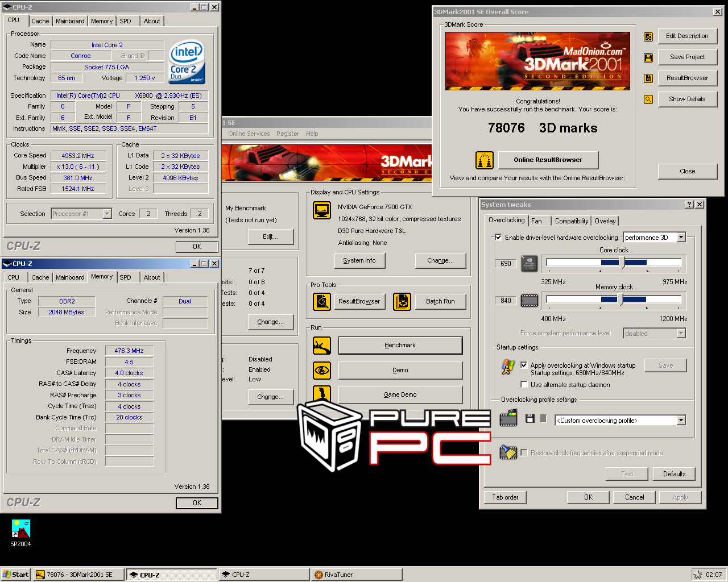Viewport: 728px width, 582px height.
Task: Click the core clock value field 690
Action: 506,264
